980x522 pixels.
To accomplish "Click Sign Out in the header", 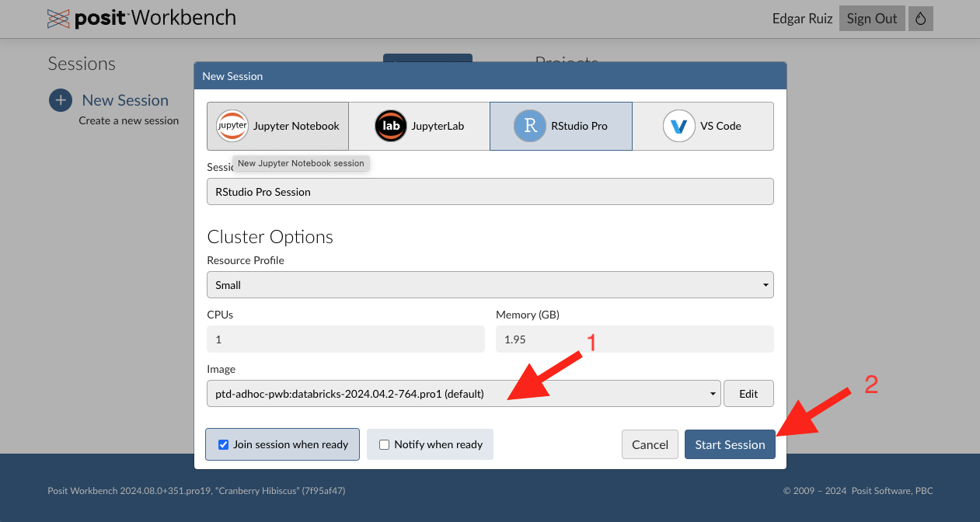I will point(871,19).
